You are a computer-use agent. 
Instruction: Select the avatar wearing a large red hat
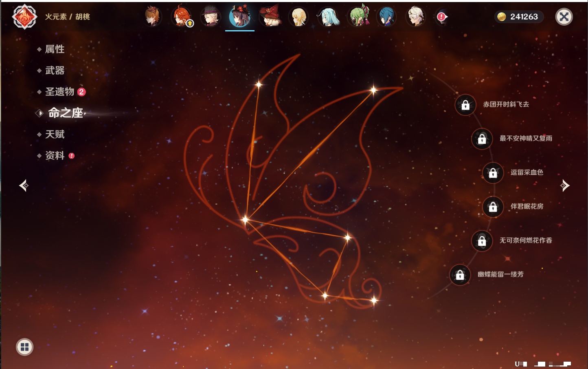(270, 17)
